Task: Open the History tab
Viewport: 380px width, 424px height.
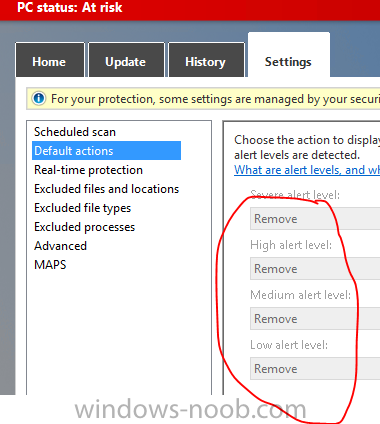Action: 206,60
